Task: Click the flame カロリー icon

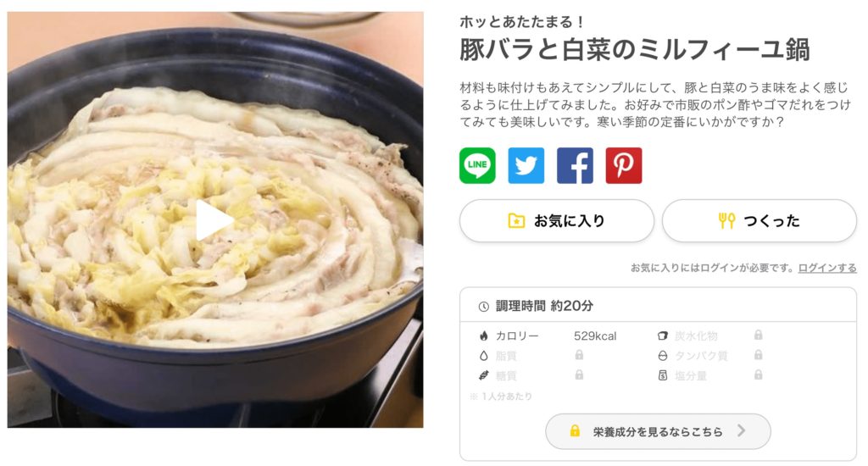Action: [x=484, y=336]
